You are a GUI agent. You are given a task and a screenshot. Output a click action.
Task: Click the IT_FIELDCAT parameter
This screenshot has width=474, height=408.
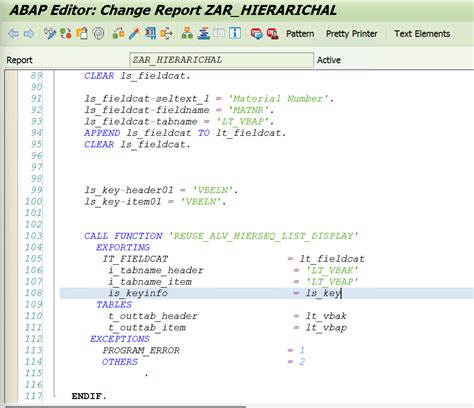(x=135, y=259)
